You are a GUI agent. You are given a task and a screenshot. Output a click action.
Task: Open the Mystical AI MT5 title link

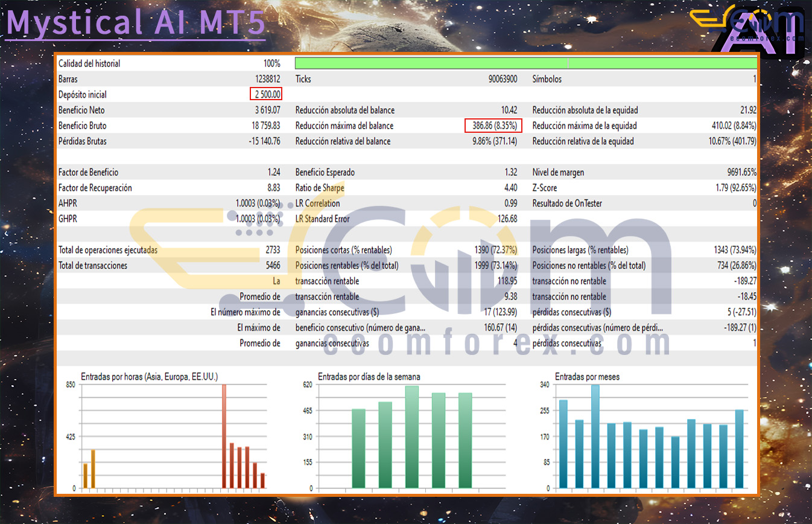click(135, 23)
